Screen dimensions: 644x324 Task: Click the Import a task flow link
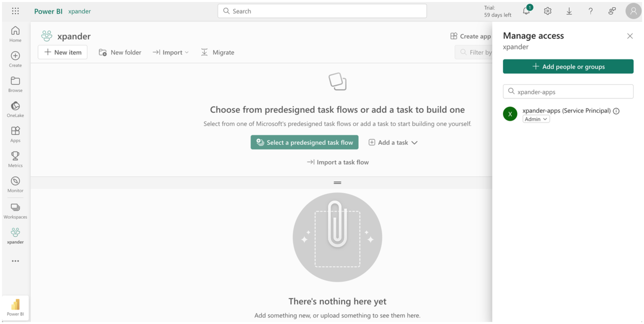tap(338, 162)
